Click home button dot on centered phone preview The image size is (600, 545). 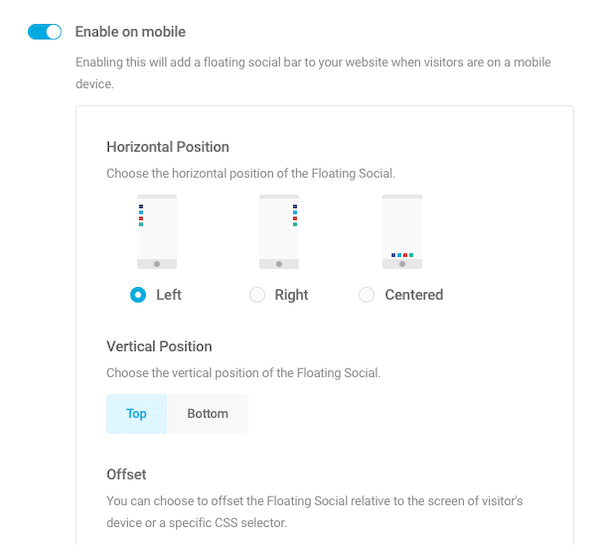(x=402, y=264)
